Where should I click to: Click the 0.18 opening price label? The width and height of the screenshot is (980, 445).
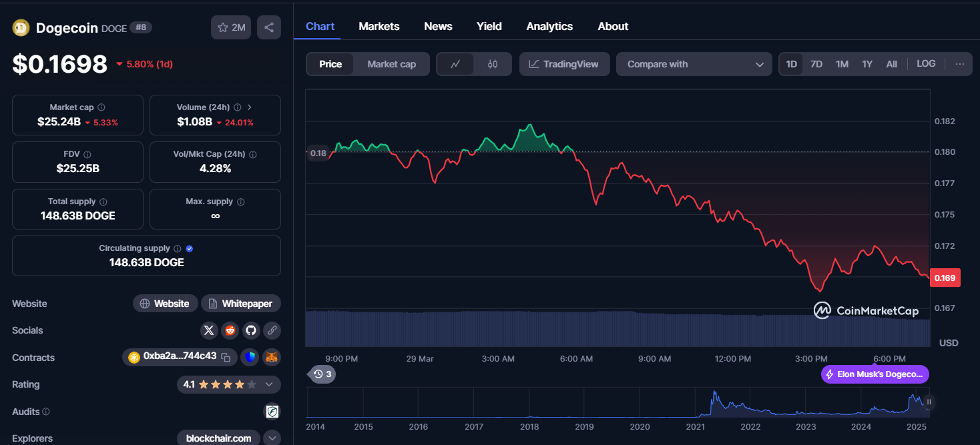(318, 153)
